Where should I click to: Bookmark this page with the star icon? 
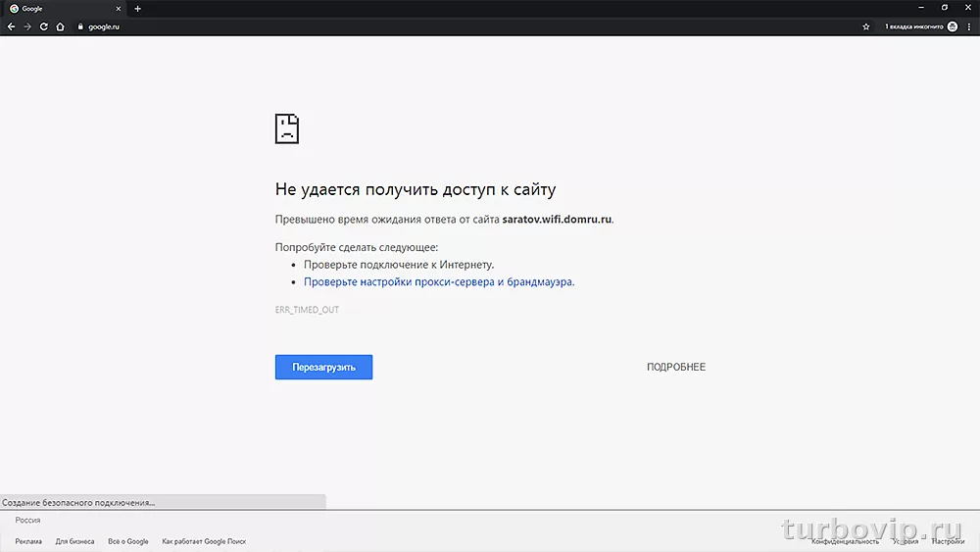[x=865, y=26]
